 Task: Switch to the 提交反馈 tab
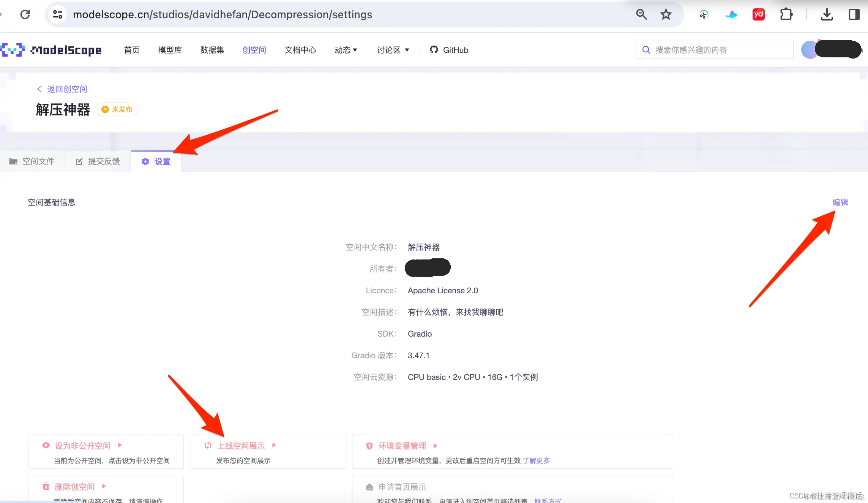(104, 161)
